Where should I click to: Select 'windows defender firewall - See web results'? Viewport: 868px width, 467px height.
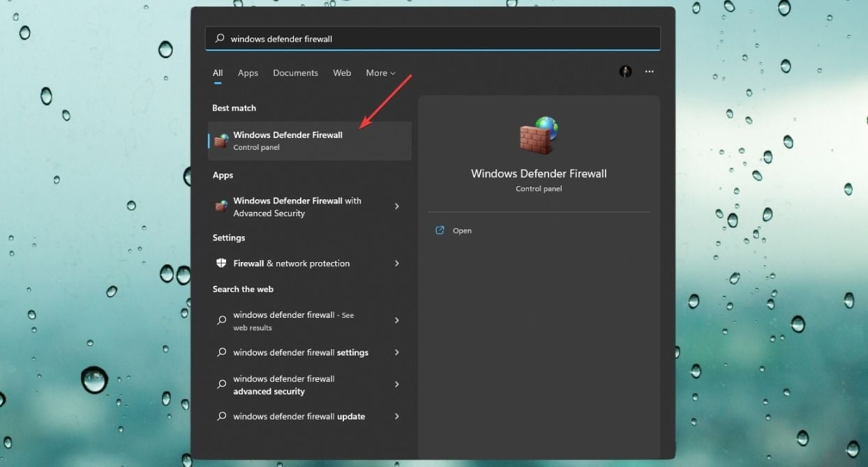point(310,321)
